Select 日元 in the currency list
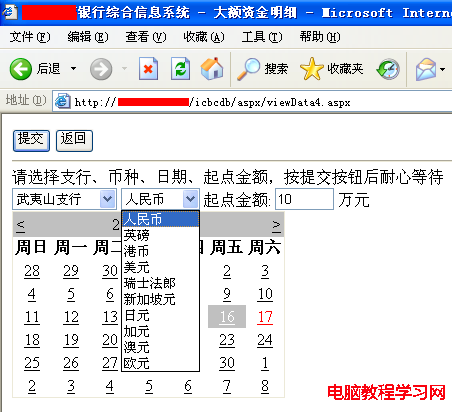452x413 pixels. pos(160,315)
